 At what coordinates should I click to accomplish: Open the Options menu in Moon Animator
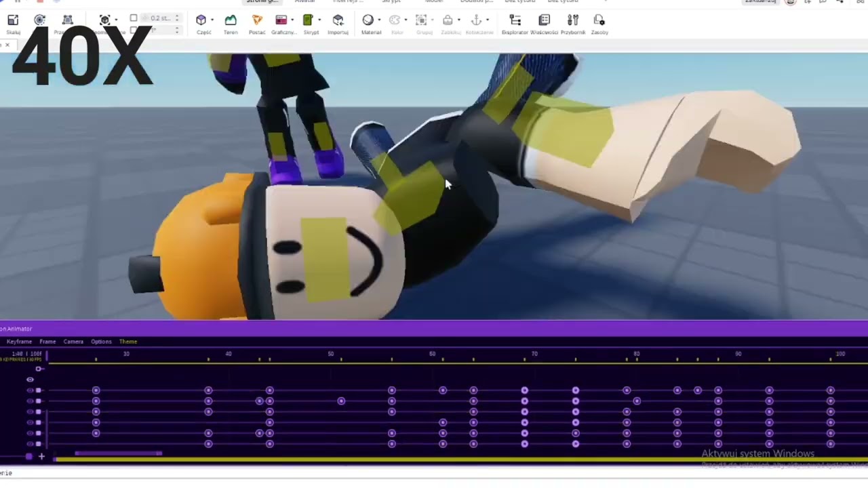click(101, 342)
